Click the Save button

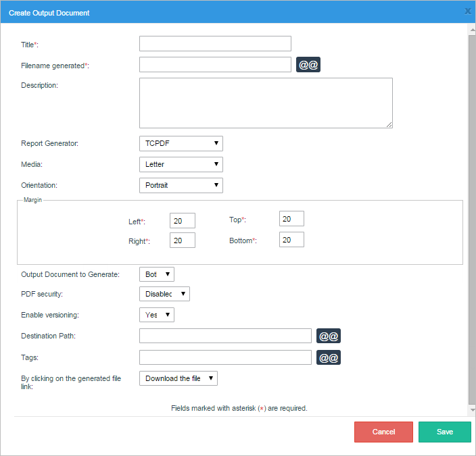444,432
